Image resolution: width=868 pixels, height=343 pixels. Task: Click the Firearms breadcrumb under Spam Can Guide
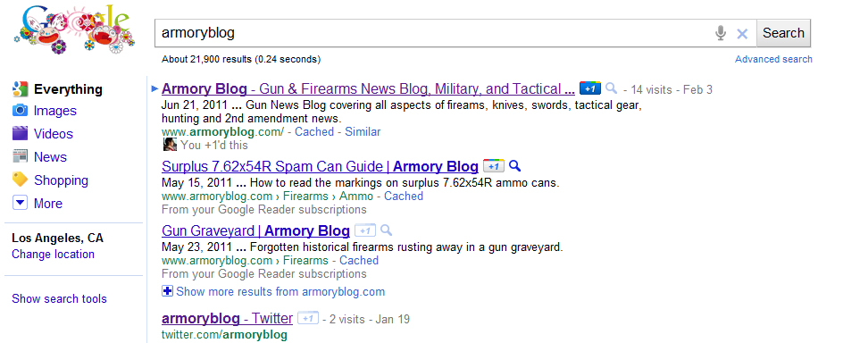click(x=305, y=197)
